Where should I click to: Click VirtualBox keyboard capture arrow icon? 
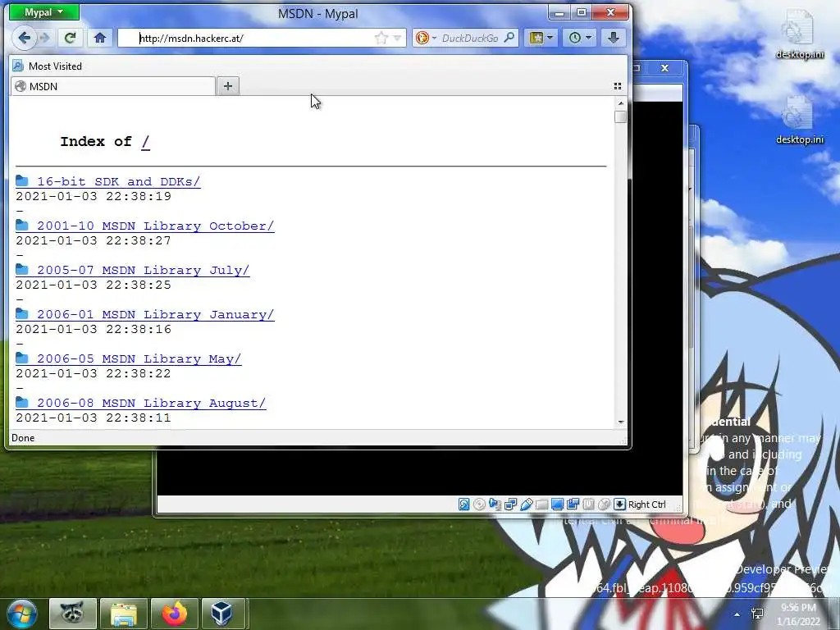[619, 504]
